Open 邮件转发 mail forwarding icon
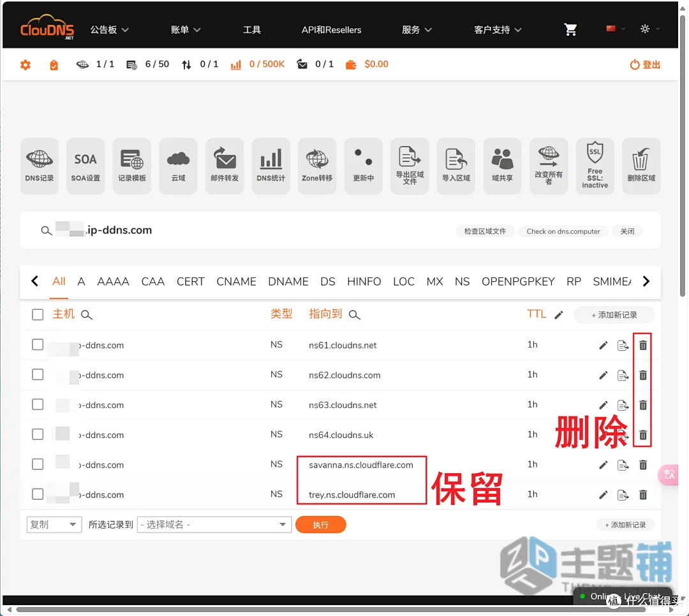 (x=225, y=166)
